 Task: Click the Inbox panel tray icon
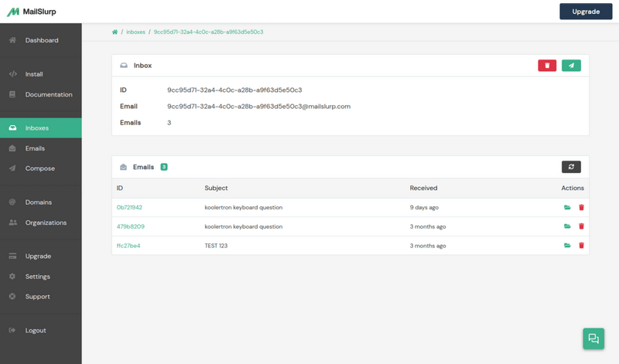pos(124,66)
